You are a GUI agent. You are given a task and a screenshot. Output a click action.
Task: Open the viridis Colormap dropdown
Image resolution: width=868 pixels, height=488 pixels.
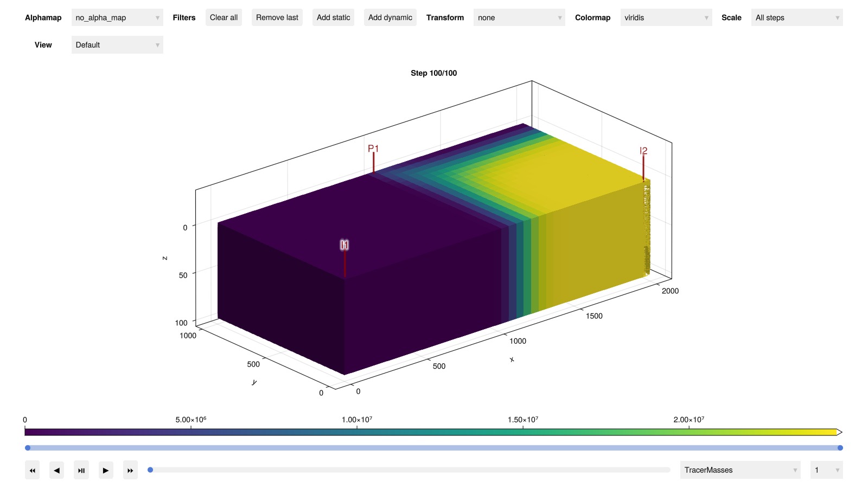(x=666, y=17)
